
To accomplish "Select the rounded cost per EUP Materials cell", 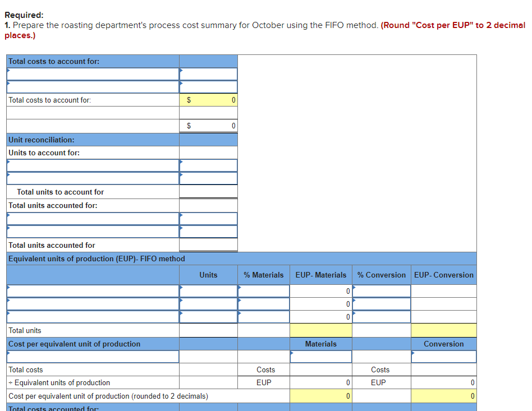I will (320, 395).
